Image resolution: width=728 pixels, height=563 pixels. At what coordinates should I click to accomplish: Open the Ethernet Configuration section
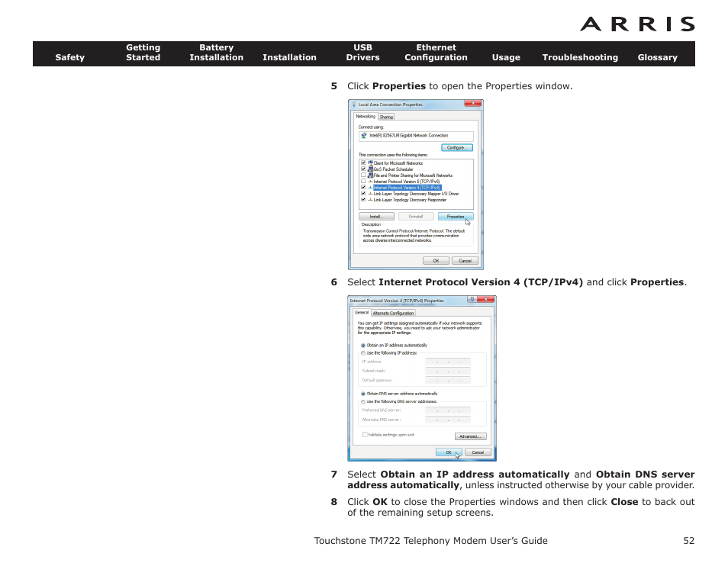click(436, 53)
